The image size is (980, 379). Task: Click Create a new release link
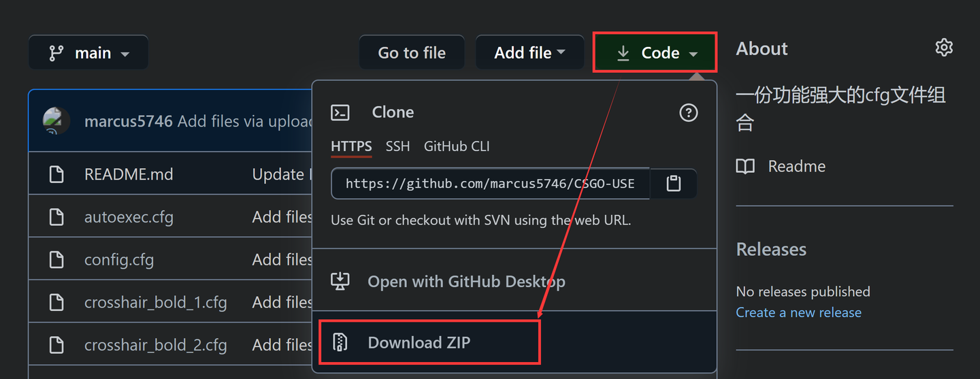[x=798, y=313]
